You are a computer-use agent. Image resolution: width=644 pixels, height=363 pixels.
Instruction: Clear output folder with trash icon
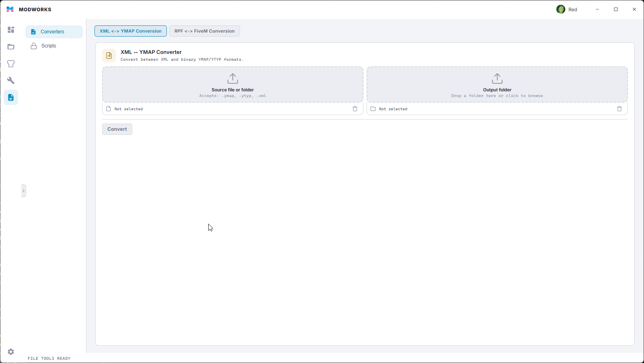coord(619,109)
